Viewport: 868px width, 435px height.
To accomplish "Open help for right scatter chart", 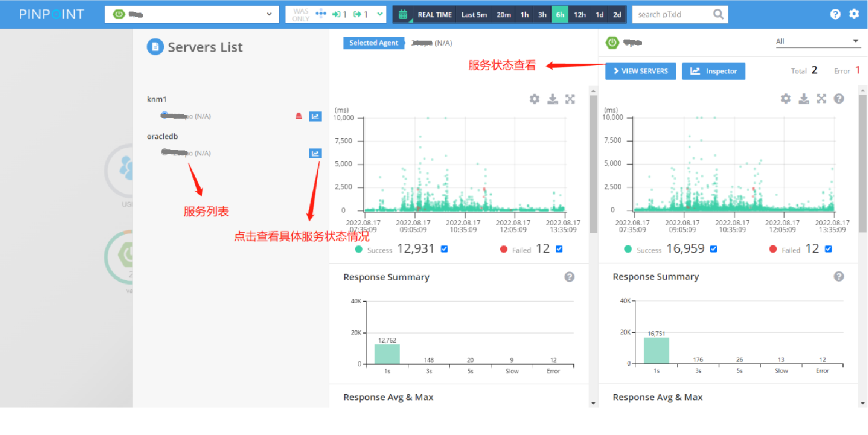I will click(839, 98).
